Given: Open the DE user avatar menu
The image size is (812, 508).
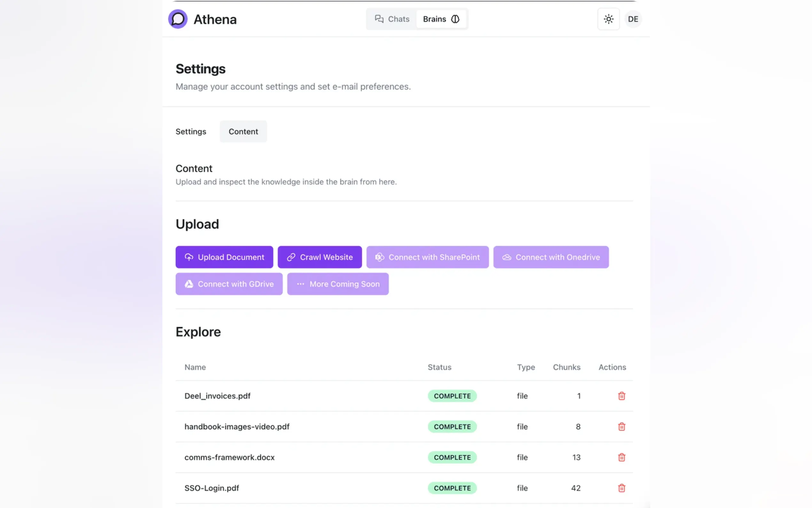Looking at the screenshot, I should (633, 19).
